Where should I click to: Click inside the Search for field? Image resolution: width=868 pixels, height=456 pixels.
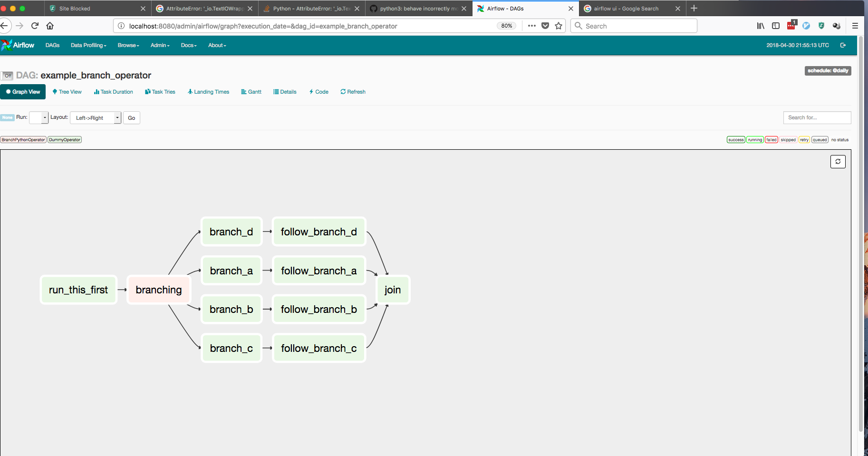(x=817, y=117)
